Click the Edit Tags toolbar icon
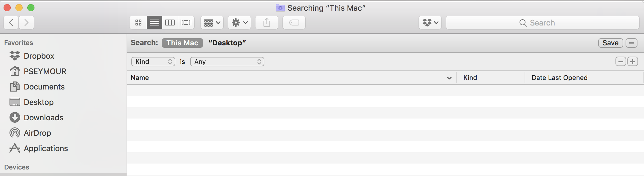644x176 pixels. click(x=294, y=23)
